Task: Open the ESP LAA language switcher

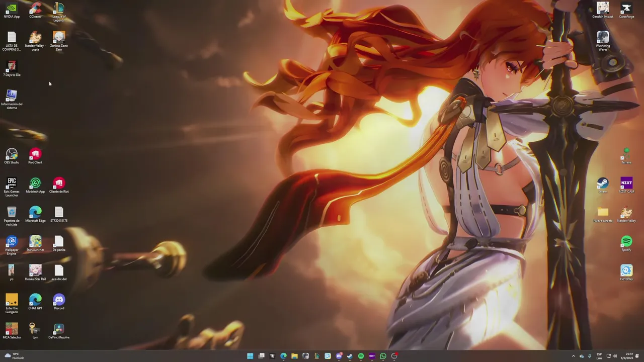Action: (599, 356)
